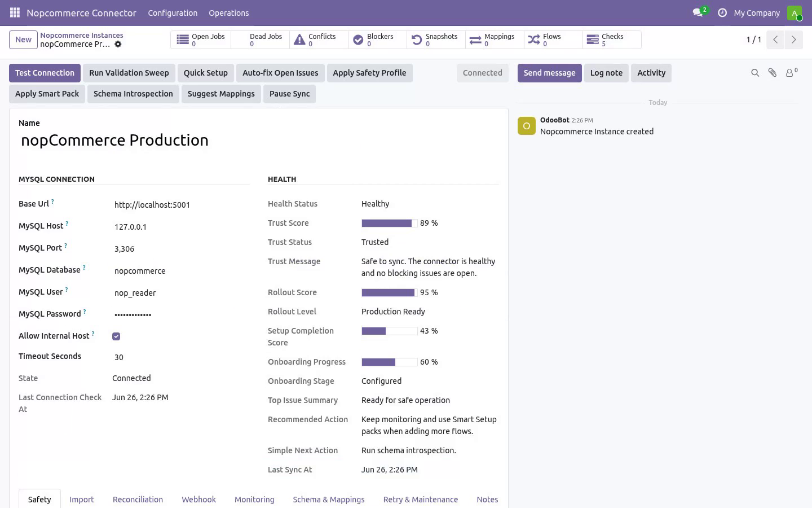Open the Conflicts warning stat button
The height and width of the screenshot is (508, 812).
click(x=319, y=40)
